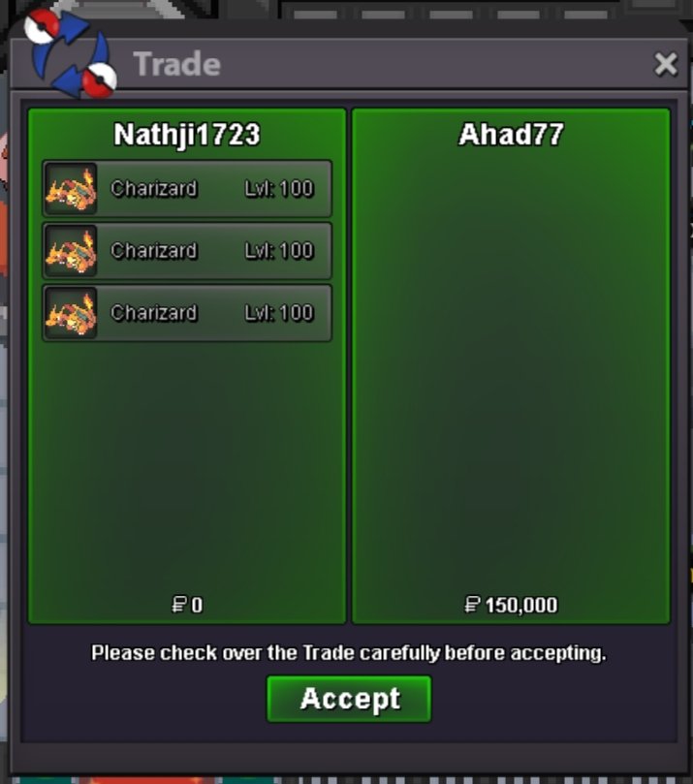Click Lvl: 100 on the second Charizard row
Image resolution: width=693 pixels, height=784 pixels.
[x=279, y=251]
